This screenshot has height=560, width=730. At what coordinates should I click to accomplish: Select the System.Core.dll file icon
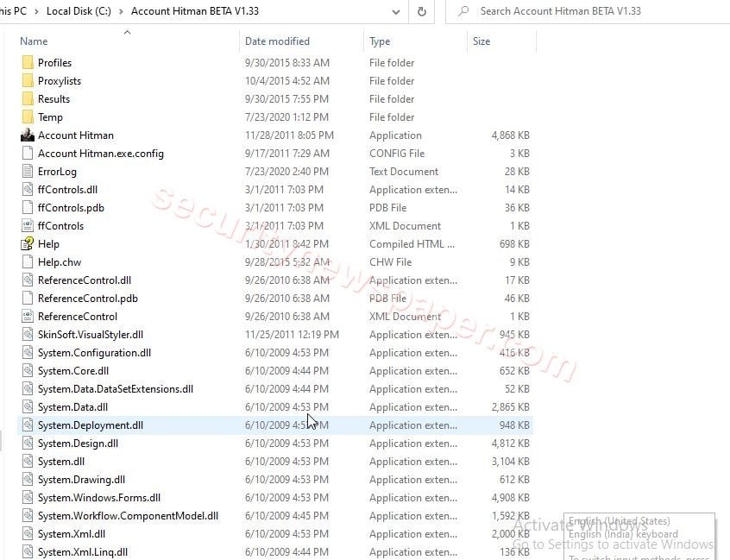click(28, 371)
